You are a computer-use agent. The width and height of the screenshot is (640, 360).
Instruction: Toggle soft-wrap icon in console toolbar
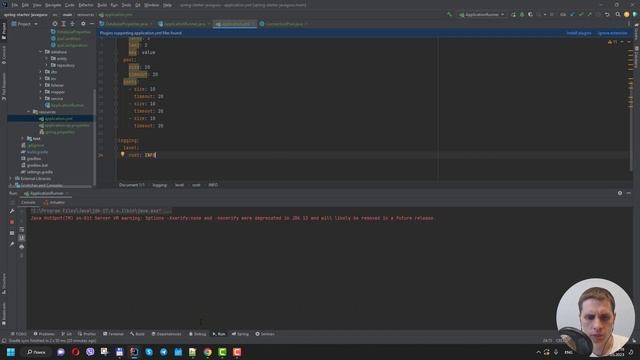[x=22, y=230]
